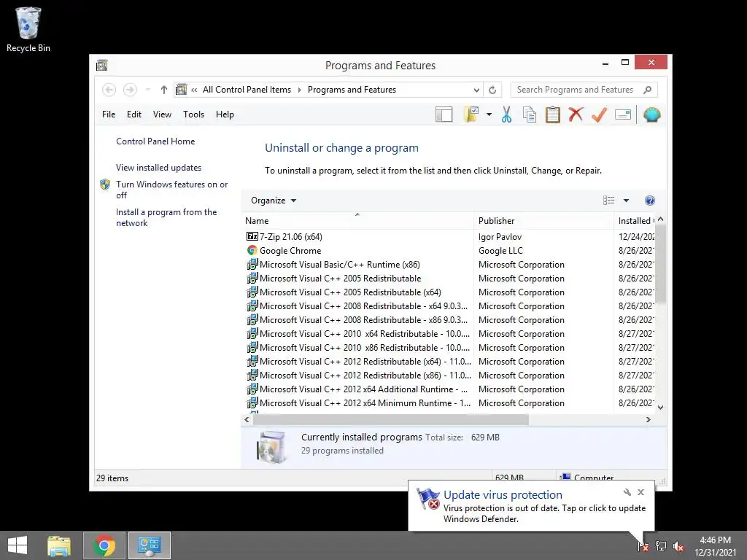Click the network tray icon
The height and width of the screenshot is (560, 747).
point(660,546)
